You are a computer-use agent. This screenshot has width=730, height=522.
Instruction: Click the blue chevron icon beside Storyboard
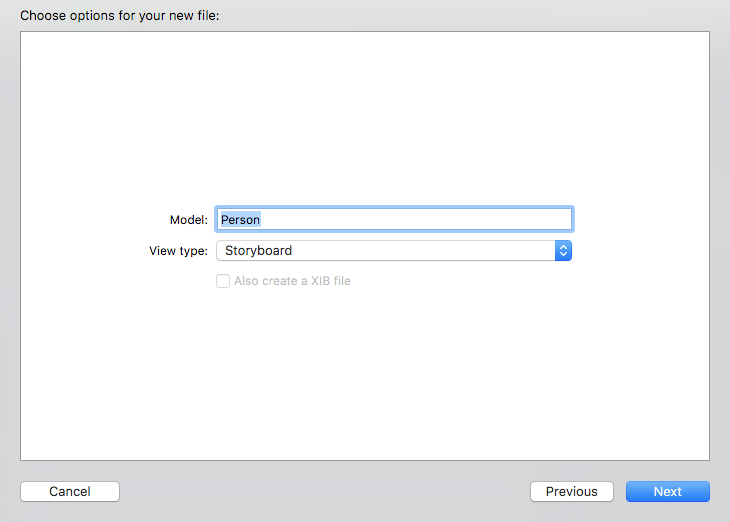(563, 250)
